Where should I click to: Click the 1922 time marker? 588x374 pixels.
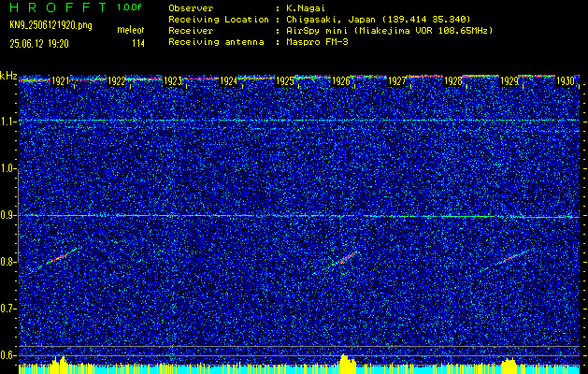(116, 81)
